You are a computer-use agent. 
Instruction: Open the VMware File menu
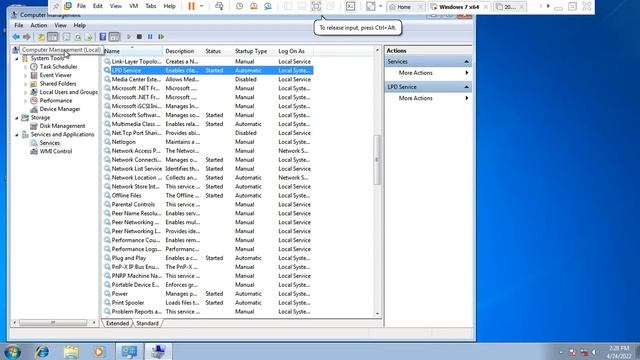[x=81, y=6]
